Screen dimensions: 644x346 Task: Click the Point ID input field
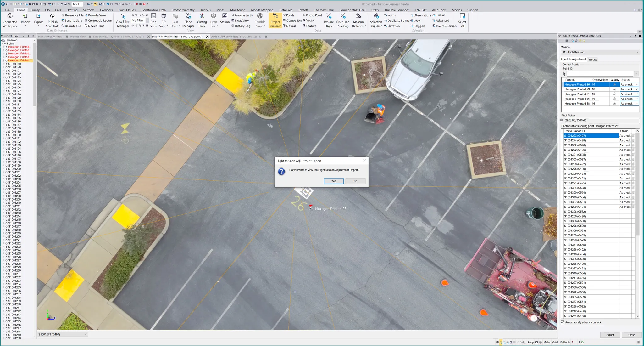coord(600,74)
